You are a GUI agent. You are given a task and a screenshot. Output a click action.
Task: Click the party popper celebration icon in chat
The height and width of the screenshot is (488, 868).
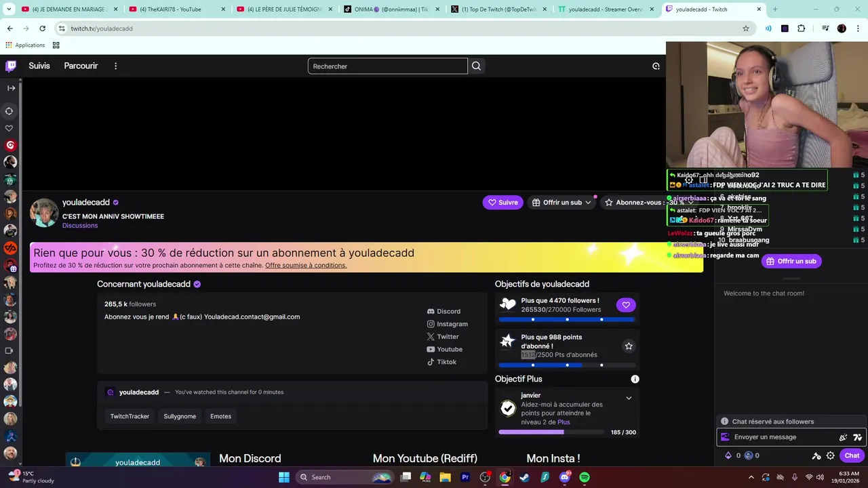point(843,437)
